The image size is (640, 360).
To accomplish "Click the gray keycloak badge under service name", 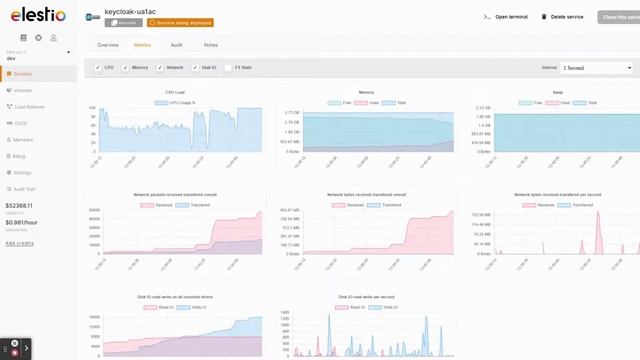I will pos(124,23).
